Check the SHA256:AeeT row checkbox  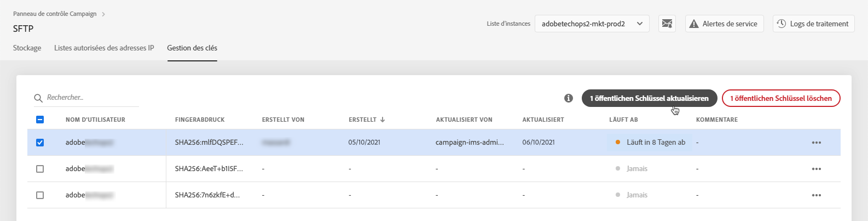pos(40,169)
